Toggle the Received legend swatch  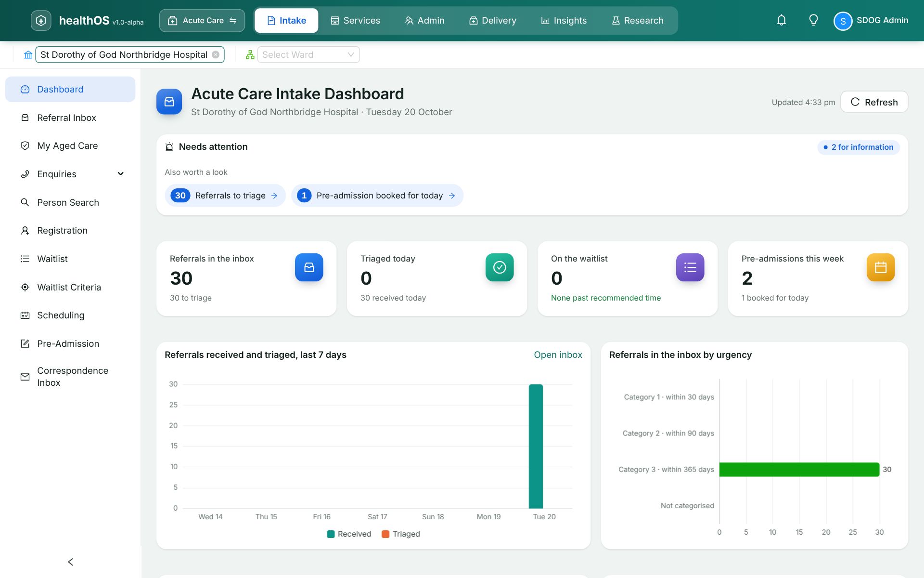point(331,534)
